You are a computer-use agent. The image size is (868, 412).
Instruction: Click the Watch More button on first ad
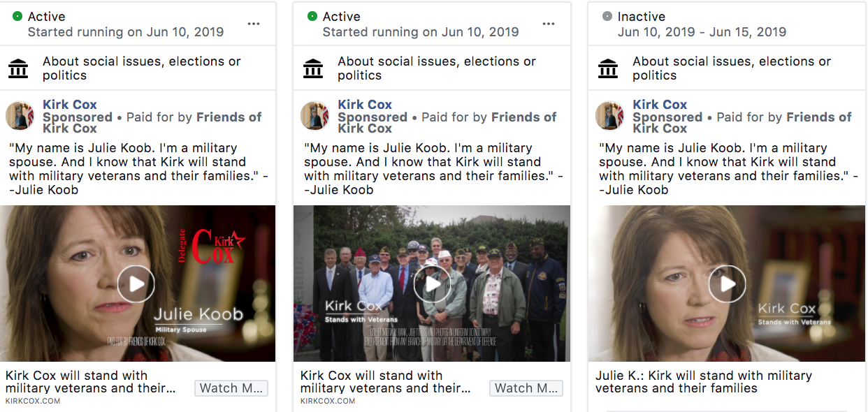(231, 388)
